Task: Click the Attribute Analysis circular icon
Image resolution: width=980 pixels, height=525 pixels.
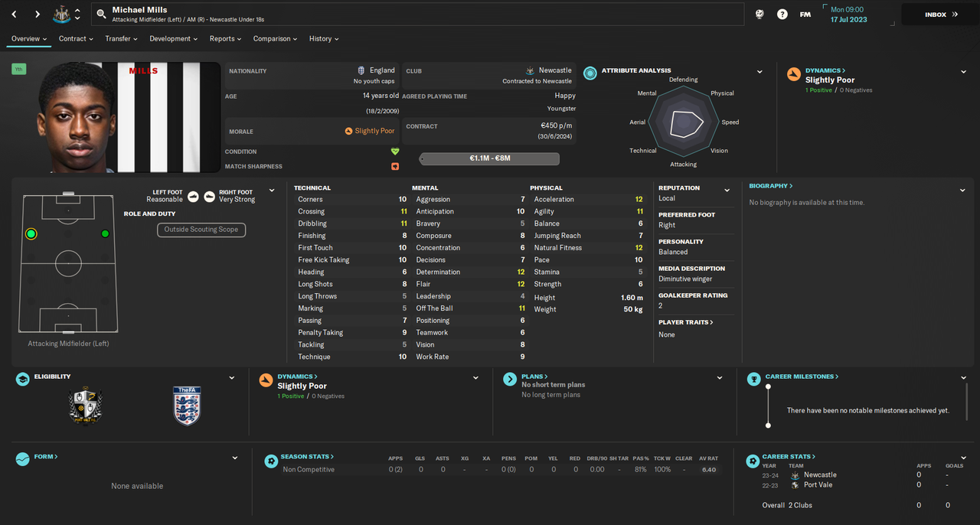Action: point(590,73)
